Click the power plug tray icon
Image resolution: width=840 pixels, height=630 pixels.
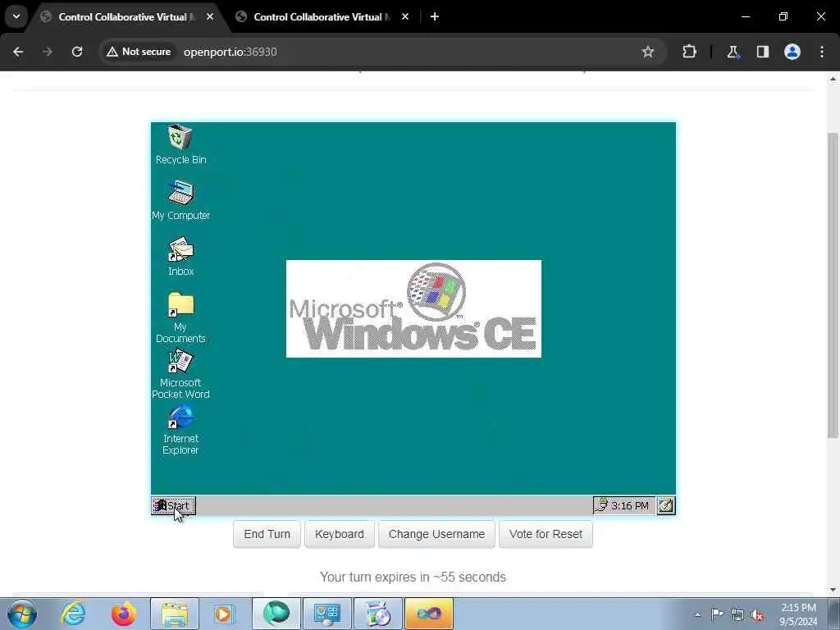pos(601,505)
